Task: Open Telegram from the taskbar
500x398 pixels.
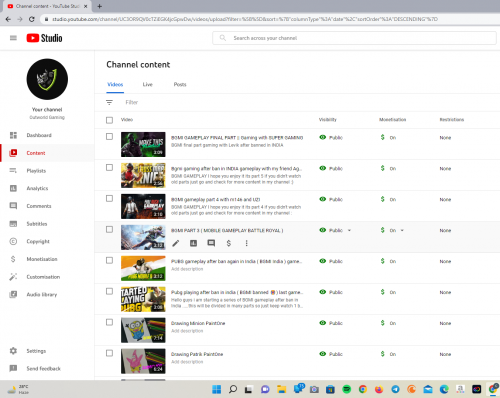Action: click(395, 389)
